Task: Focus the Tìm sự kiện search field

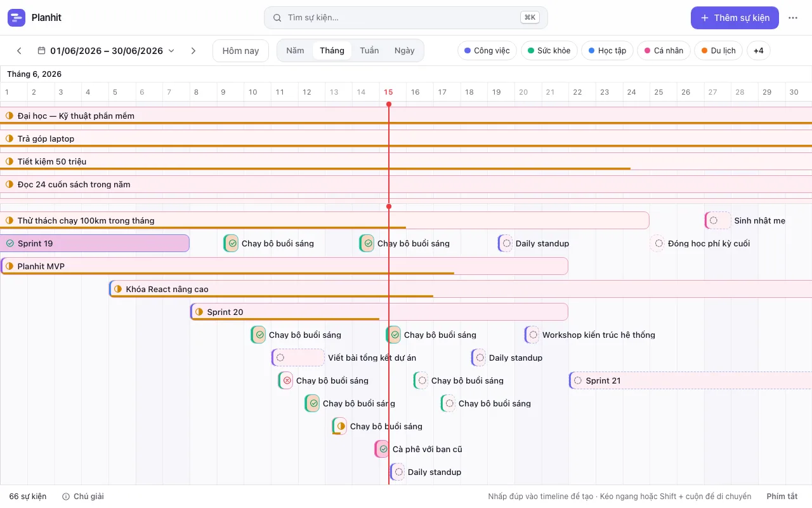Action: click(406, 18)
